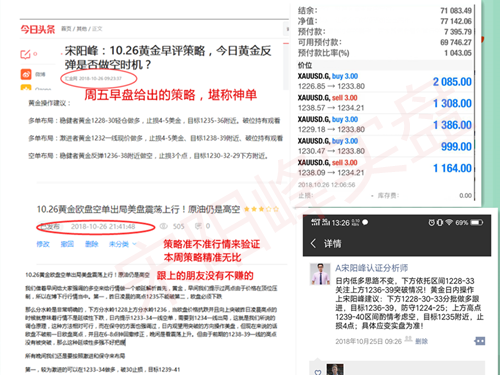Select the XAUUSD buy 3.00 trade at 1229.18
Image resolution: width=500 pixels, height=375 pixels.
(384, 125)
